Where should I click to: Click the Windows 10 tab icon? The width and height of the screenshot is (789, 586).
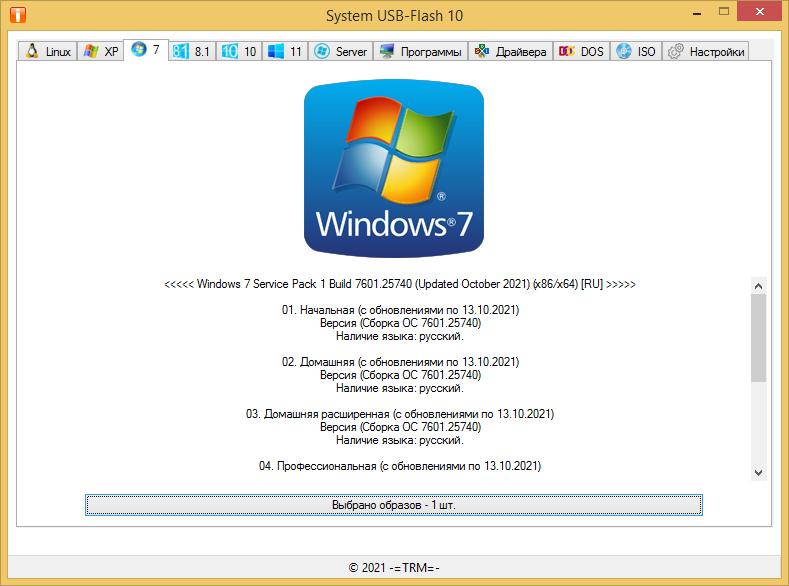(x=229, y=51)
